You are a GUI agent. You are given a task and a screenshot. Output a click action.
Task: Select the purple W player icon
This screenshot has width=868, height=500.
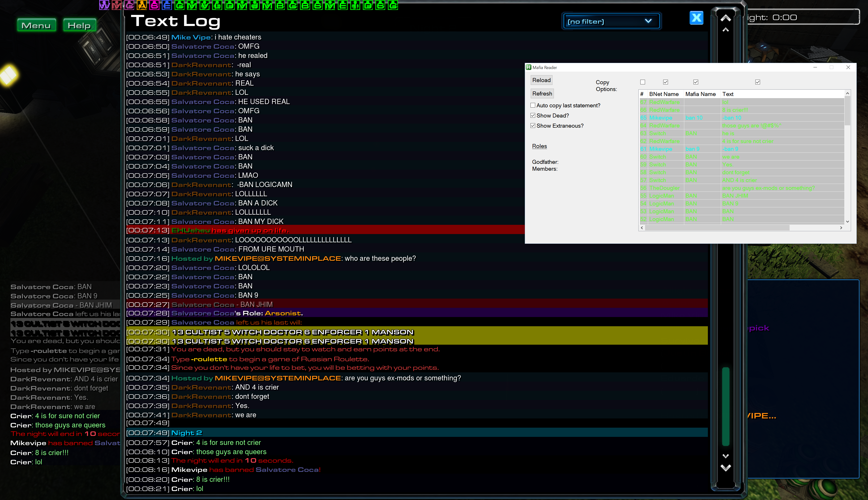[104, 5]
